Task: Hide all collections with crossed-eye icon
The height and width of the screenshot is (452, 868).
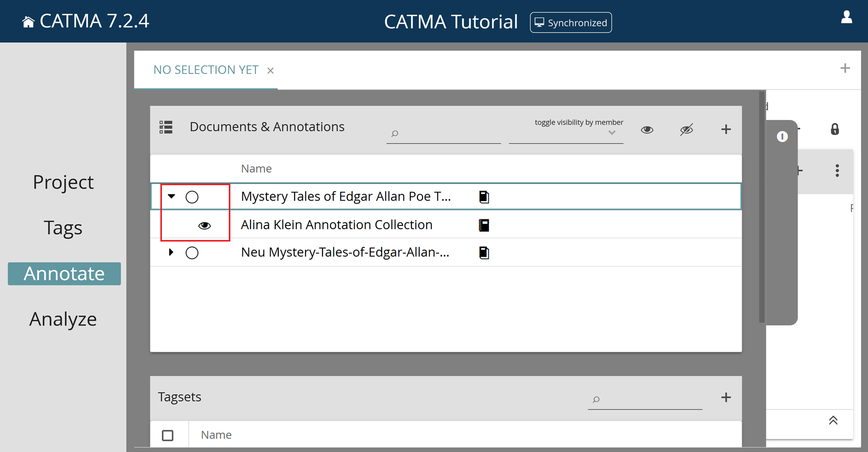Action: 687,129
